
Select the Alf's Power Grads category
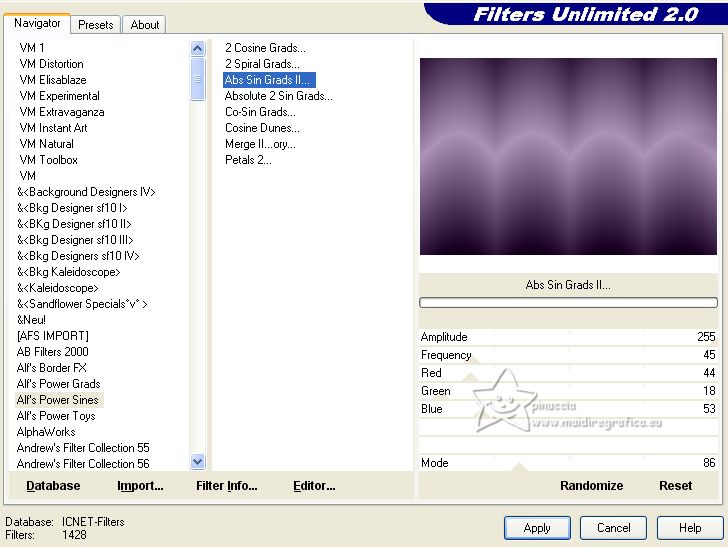point(58,384)
